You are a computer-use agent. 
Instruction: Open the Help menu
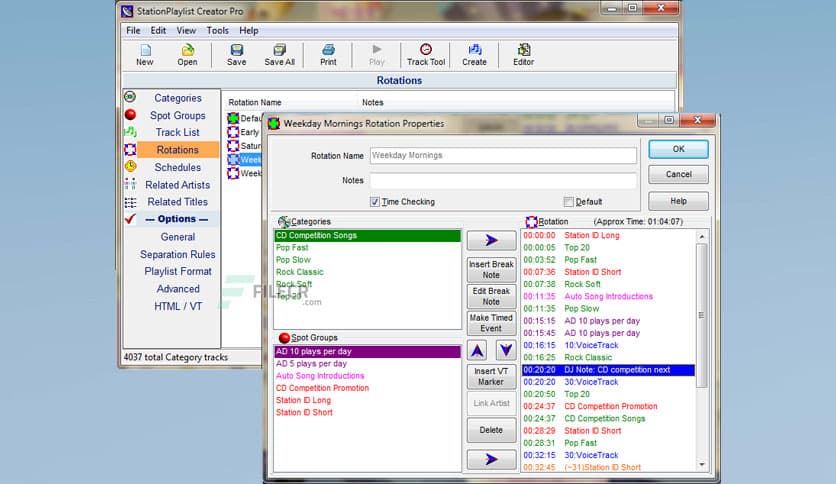coord(248,30)
